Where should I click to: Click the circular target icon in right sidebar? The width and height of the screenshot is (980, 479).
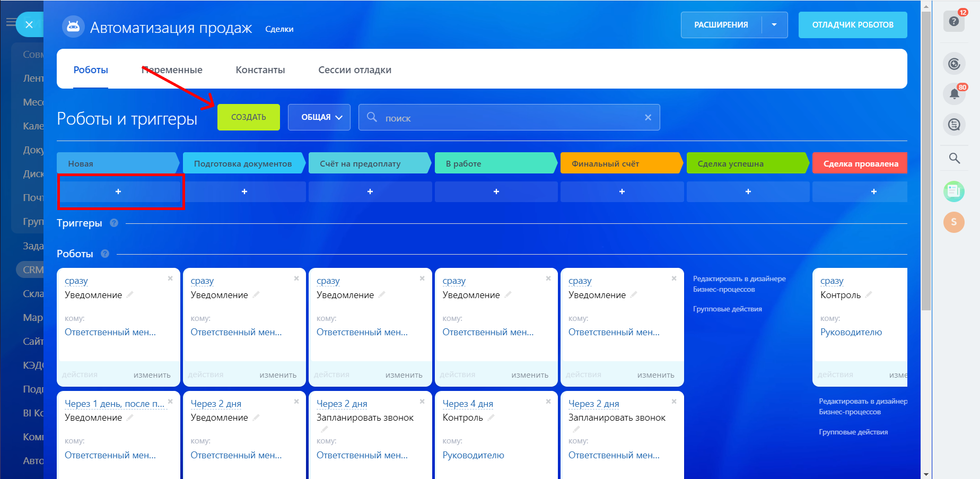[x=954, y=64]
